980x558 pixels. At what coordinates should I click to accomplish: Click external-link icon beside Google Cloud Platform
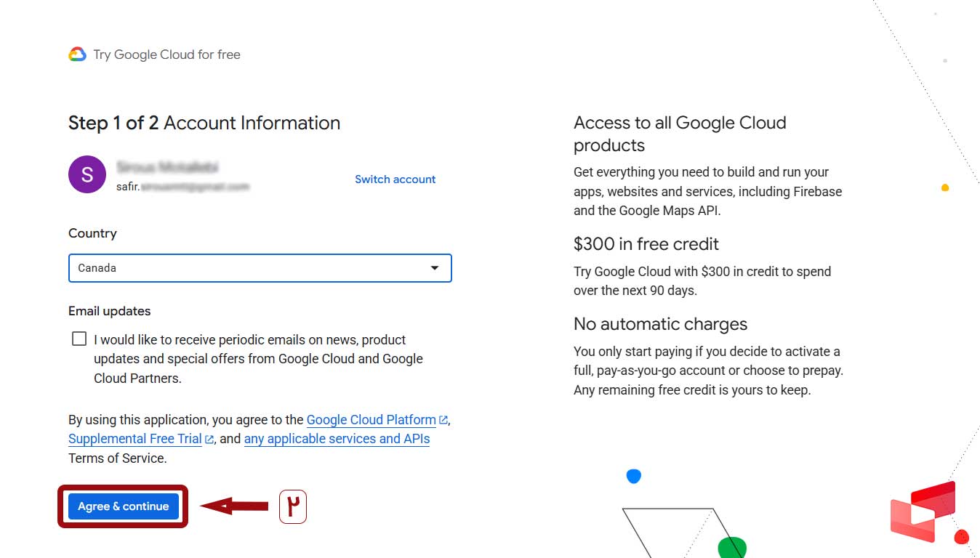(443, 420)
